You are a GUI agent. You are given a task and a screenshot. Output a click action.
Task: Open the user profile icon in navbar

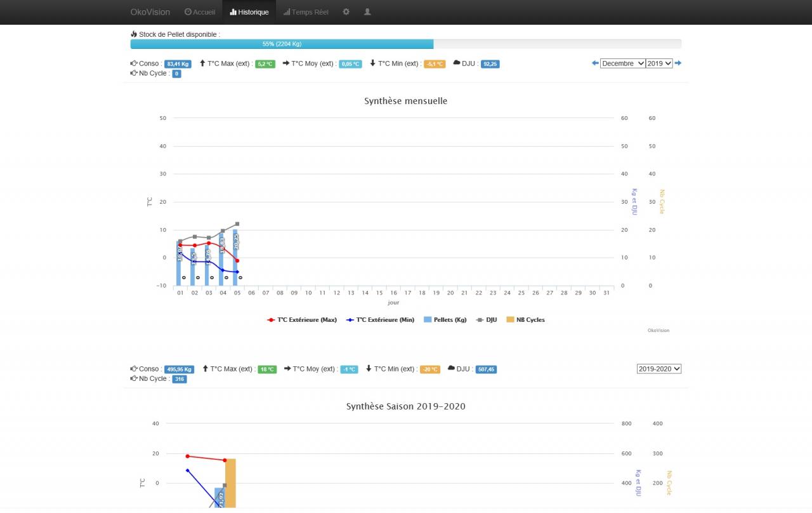point(367,11)
